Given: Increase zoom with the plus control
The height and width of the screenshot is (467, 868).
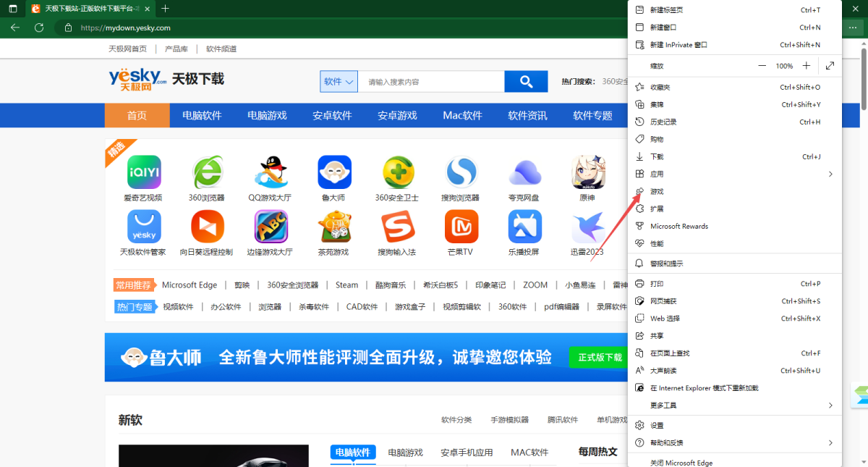Looking at the screenshot, I should (x=806, y=65).
